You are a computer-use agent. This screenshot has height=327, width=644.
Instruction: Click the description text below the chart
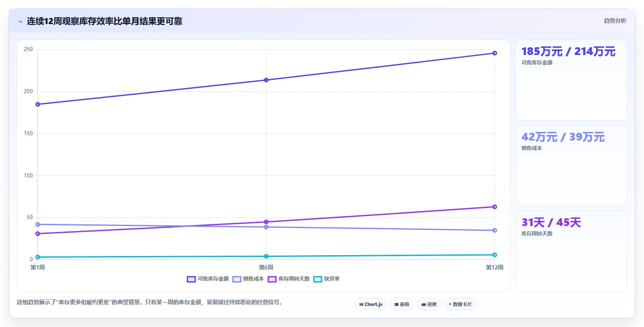click(150, 302)
